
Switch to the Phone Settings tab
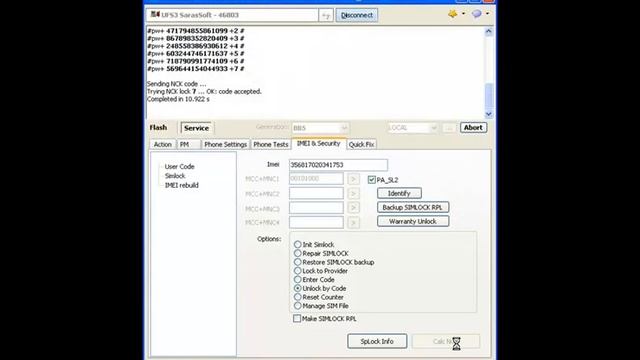pos(225,144)
